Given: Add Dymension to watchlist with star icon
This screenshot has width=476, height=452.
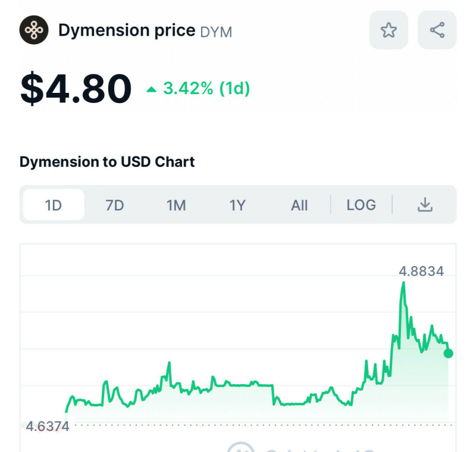Looking at the screenshot, I should 389,30.
